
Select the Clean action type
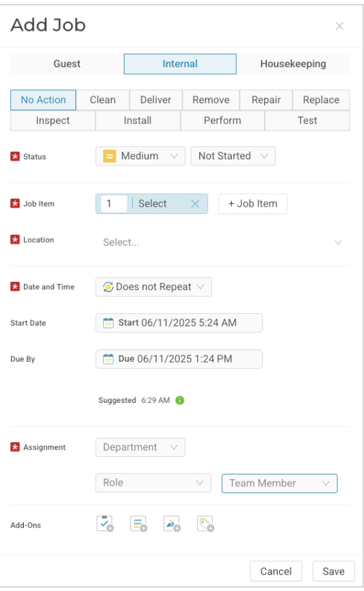[103, 100]
